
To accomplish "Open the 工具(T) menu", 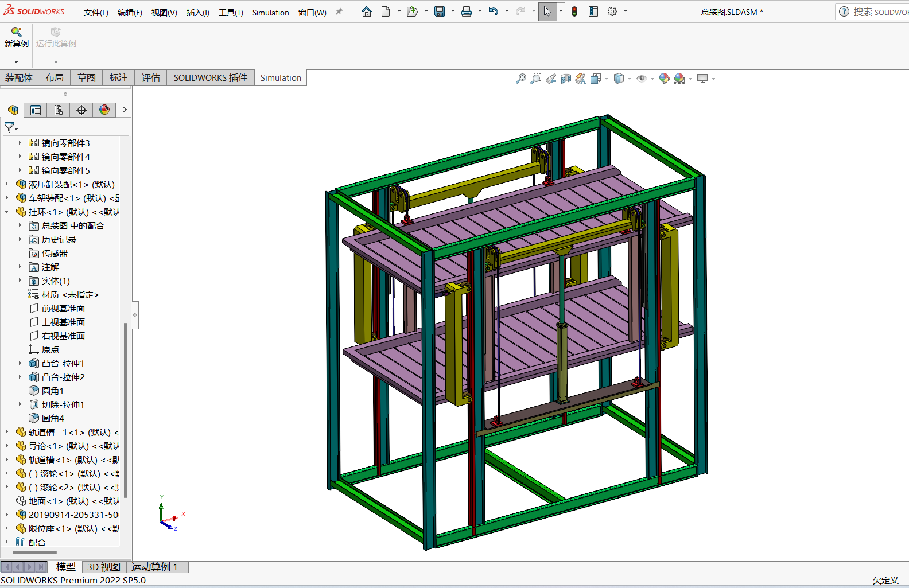I will pos(231,13).
